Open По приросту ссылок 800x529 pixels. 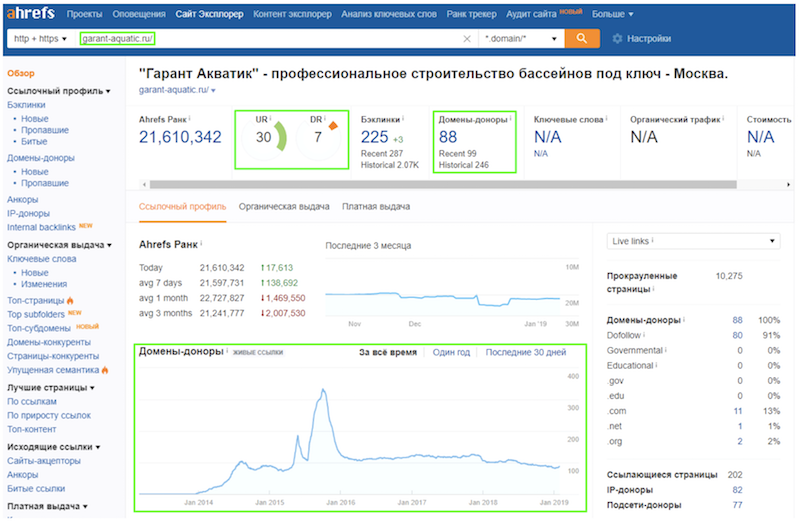[49, 415]
